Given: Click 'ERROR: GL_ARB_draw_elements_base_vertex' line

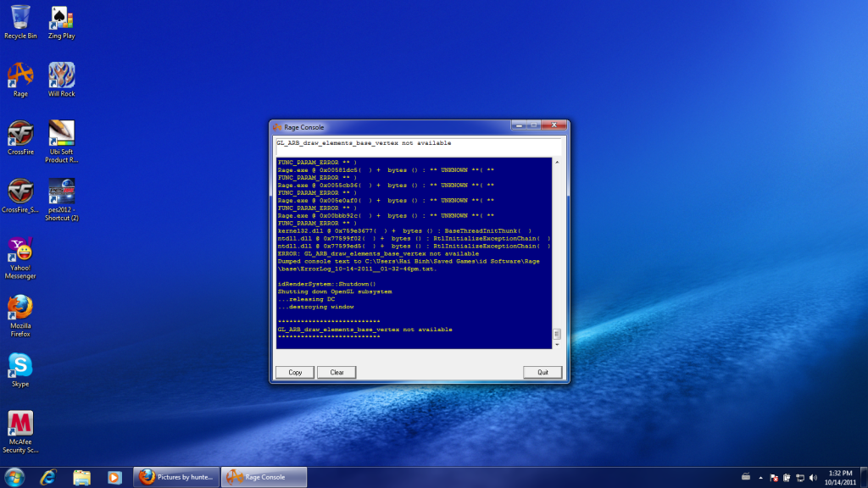Looking at the screenshot, I should tap(378, 253).
